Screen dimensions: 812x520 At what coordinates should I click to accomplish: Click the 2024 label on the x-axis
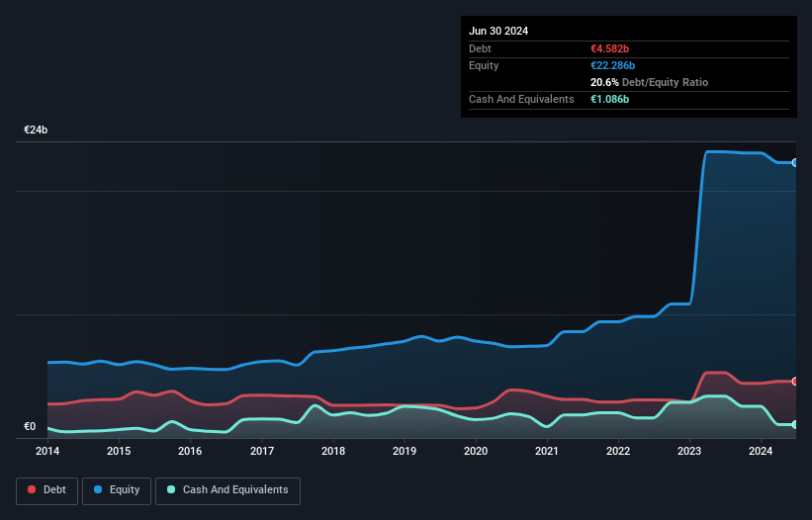(x=761, y=451)
